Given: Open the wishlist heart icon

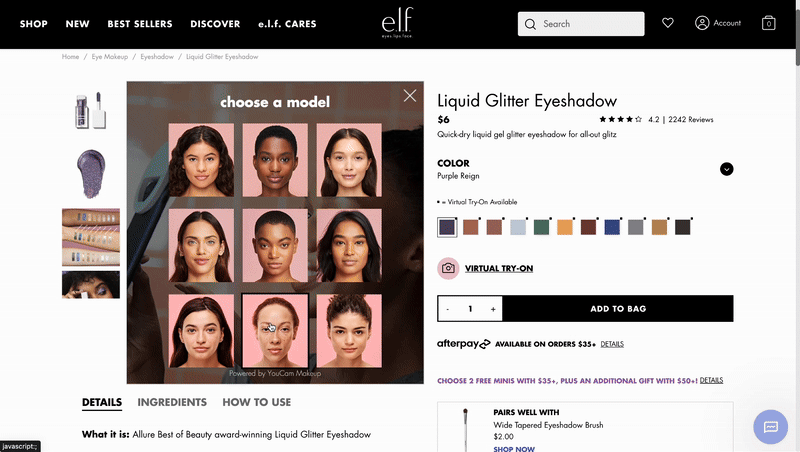Looking at the screenshot, I should [667, 23].
